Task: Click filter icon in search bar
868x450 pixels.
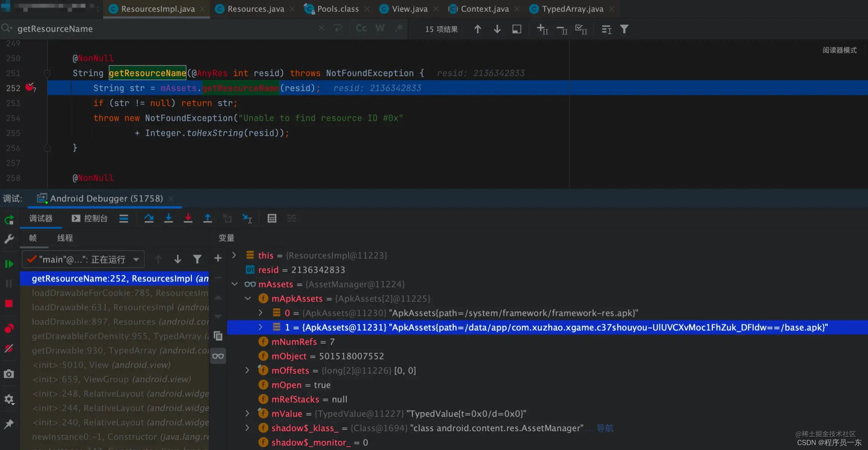Action: pos(624,29)
